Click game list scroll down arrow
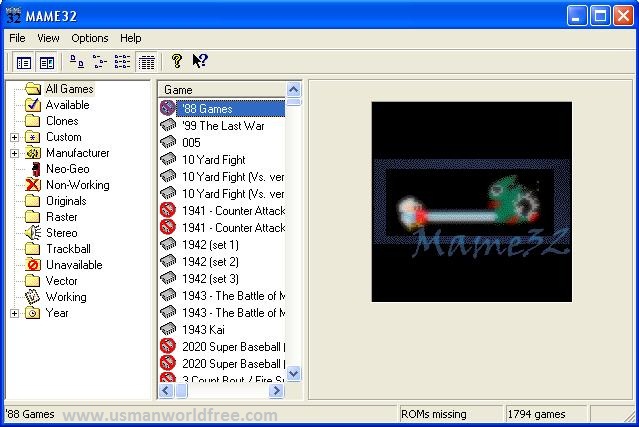The width and height of the screenshot is (639, 427). 293,373
